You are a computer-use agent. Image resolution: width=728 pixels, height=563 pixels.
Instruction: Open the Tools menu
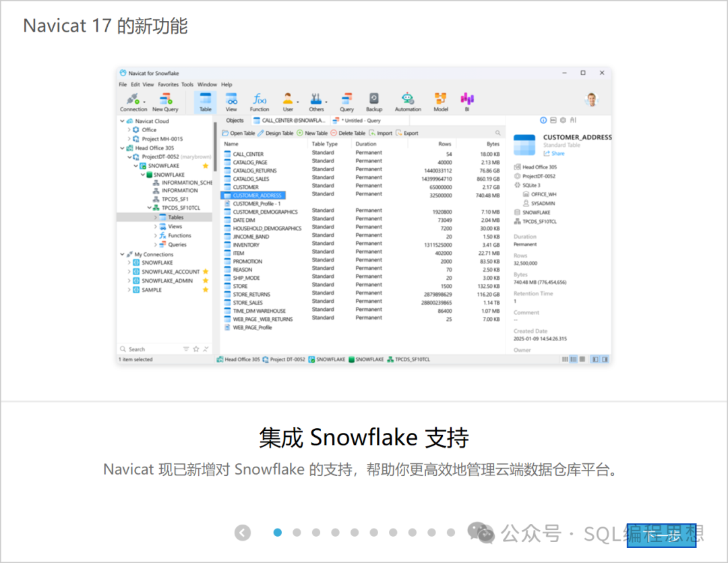(187, 84)
